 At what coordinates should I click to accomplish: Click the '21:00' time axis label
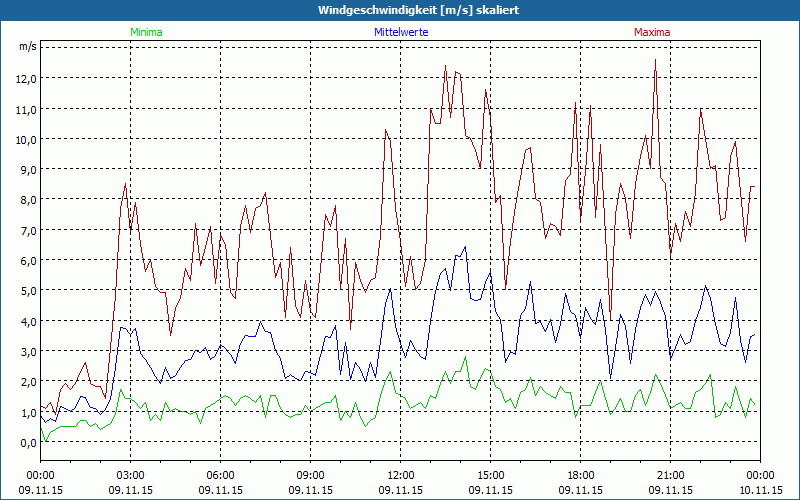coord(670,476)
